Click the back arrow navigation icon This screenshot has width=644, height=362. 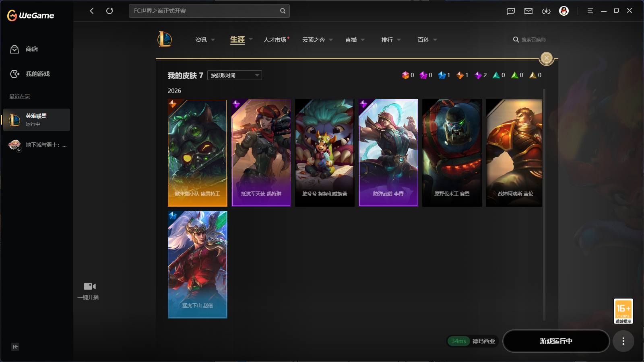(x=92, y=11)
